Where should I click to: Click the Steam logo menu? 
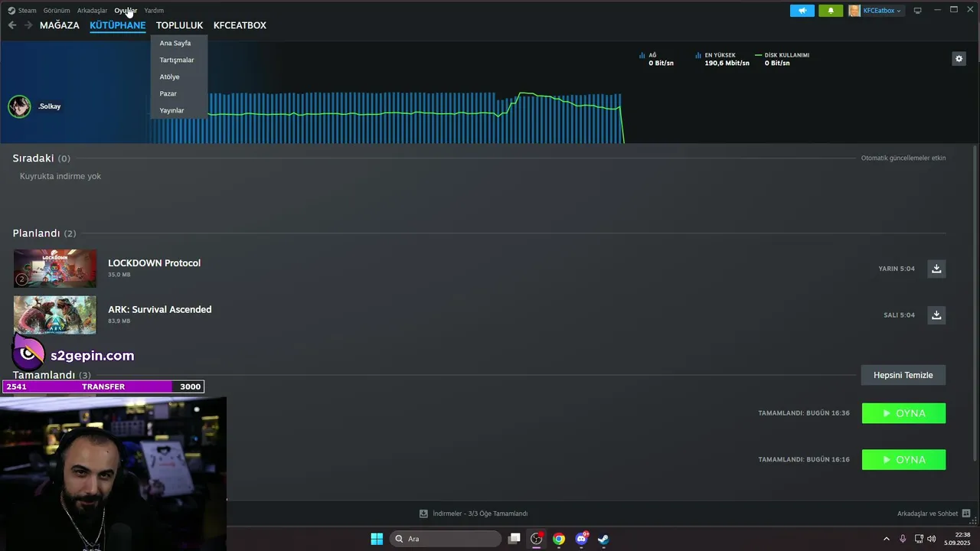point(22,11)
